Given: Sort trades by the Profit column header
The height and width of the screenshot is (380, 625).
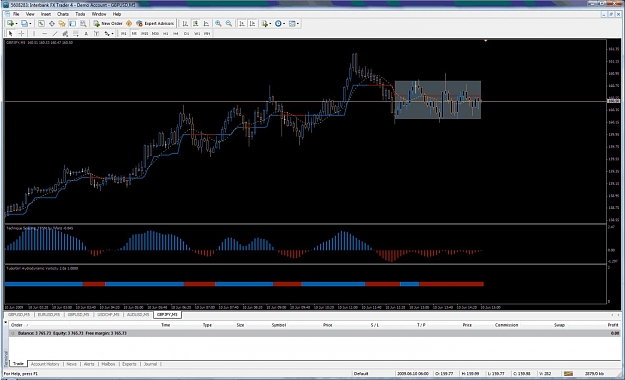Looking at the screenshot, I should point(613,325).
